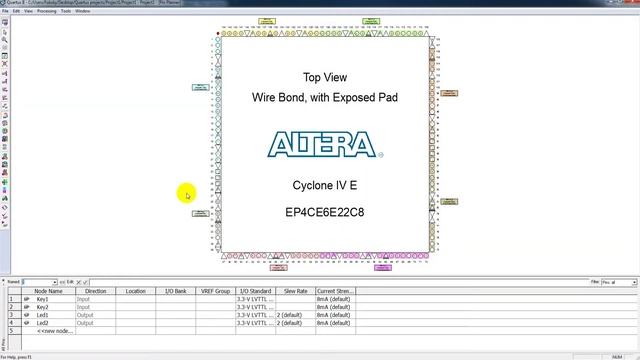Screen dimensions: 640x360
Task: Click the I/O Standard cell for Key2
Action: coord(256,307)
